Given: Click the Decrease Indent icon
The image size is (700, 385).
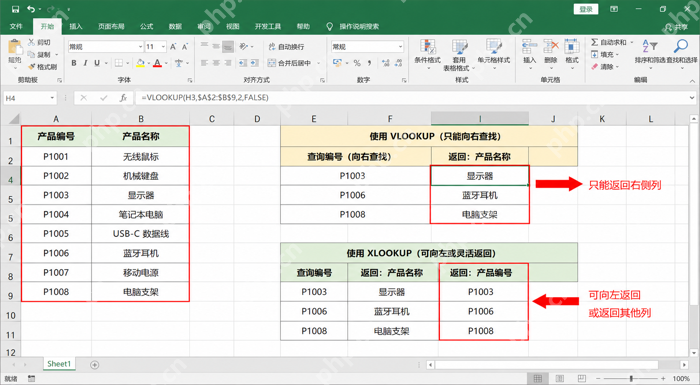Looking at the screenshot, I should 243,63.
